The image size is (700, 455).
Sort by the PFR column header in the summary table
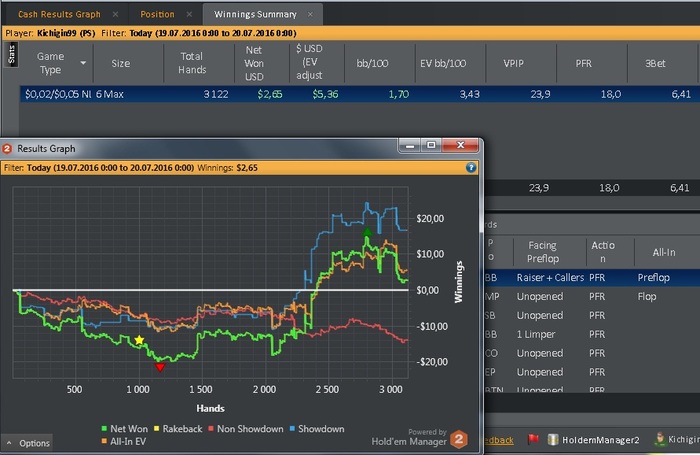pos(583,63)
